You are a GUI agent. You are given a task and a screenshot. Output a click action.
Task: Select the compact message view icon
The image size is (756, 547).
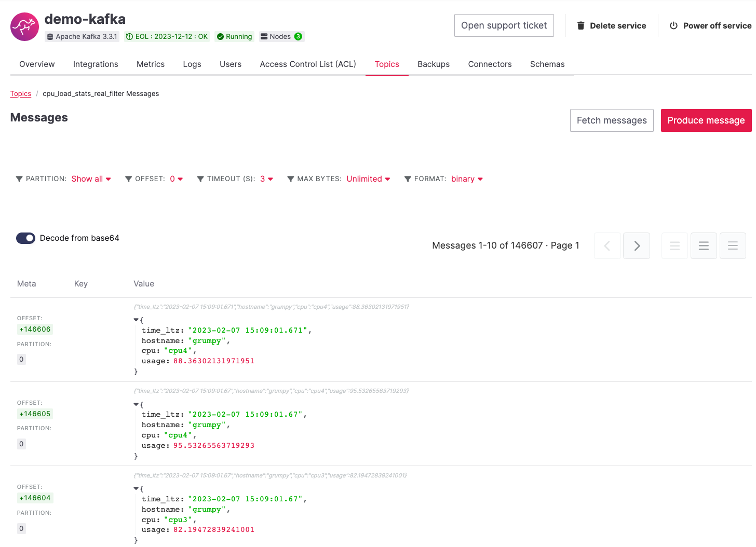674,245
